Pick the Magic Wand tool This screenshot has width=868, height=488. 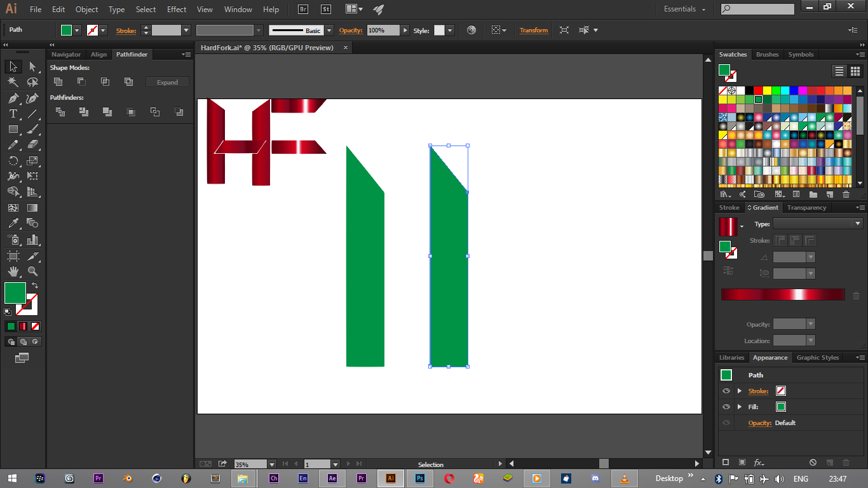tap(13, 82)
